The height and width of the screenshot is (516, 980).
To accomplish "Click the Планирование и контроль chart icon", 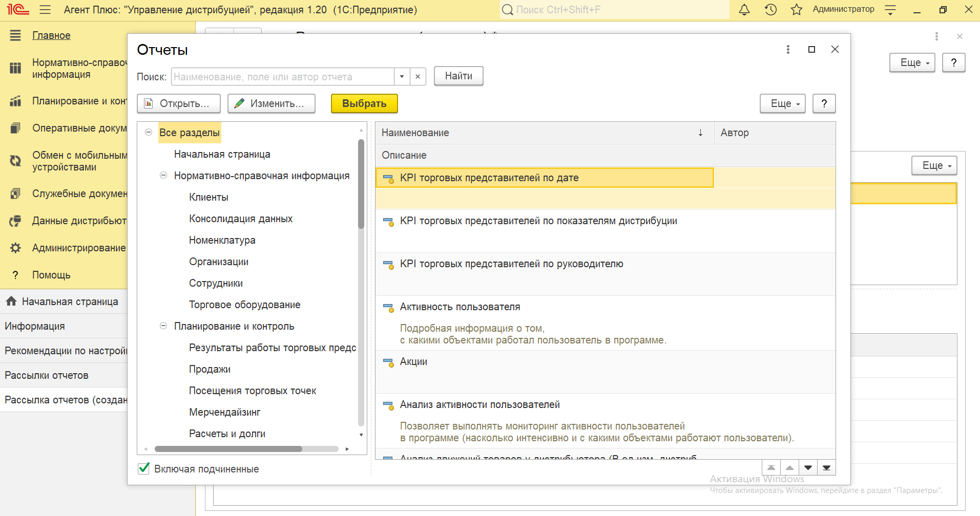I will point(15,101).
